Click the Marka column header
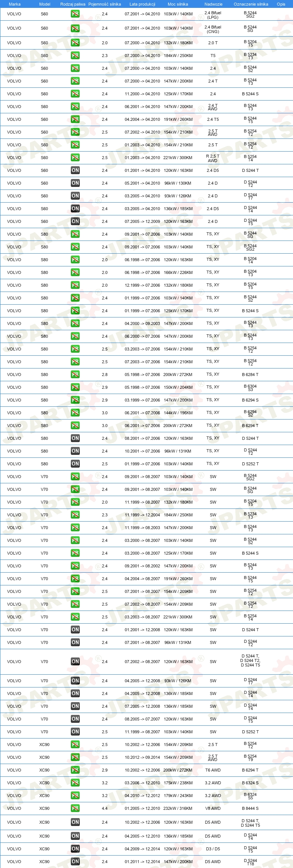This screenshot has width=293, height=868. (15, 4)
